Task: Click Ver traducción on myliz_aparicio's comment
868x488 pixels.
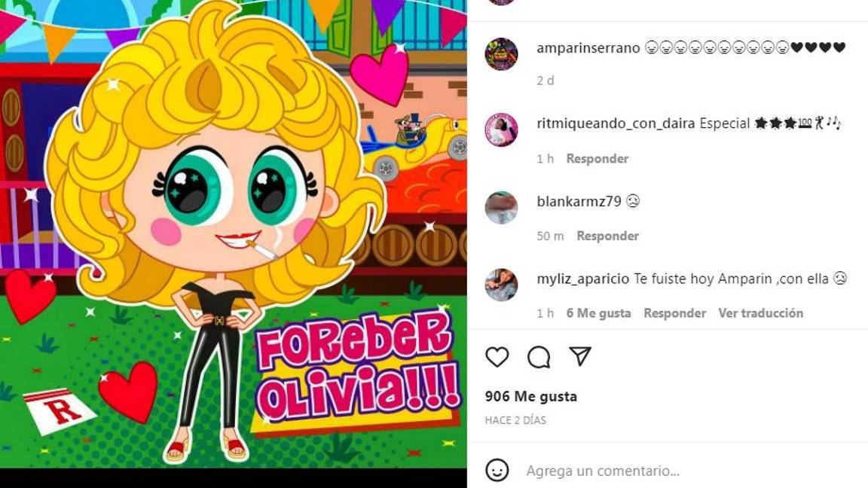Action: (760, 313)
